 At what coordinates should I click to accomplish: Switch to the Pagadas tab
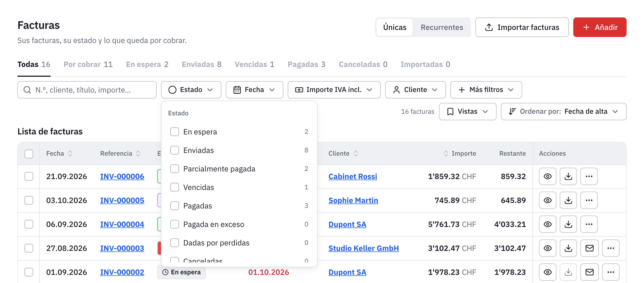point(306,64)
